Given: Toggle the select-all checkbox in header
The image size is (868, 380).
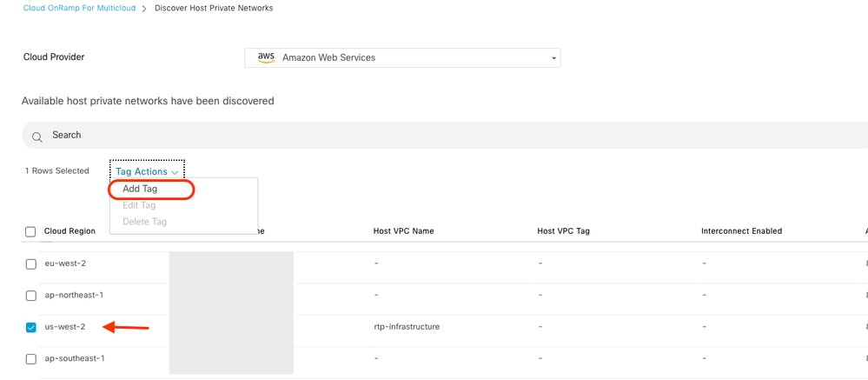Looking at the screenshot, I should pos(31,231).
